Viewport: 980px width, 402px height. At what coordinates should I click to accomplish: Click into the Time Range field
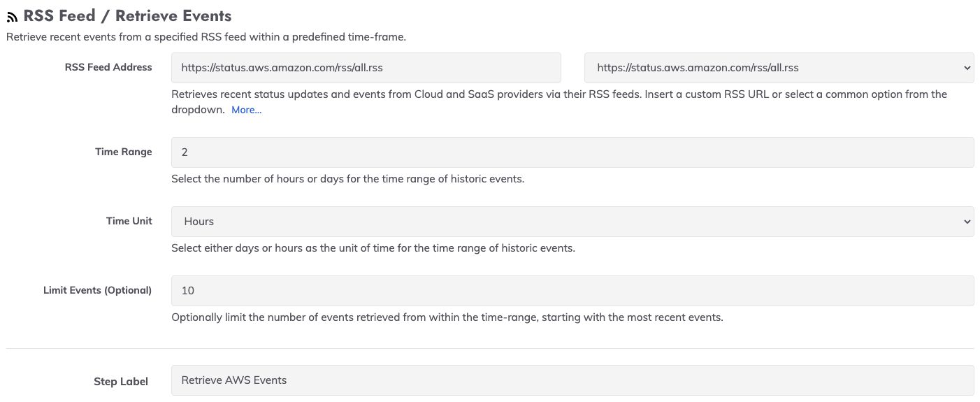point(572,152)
